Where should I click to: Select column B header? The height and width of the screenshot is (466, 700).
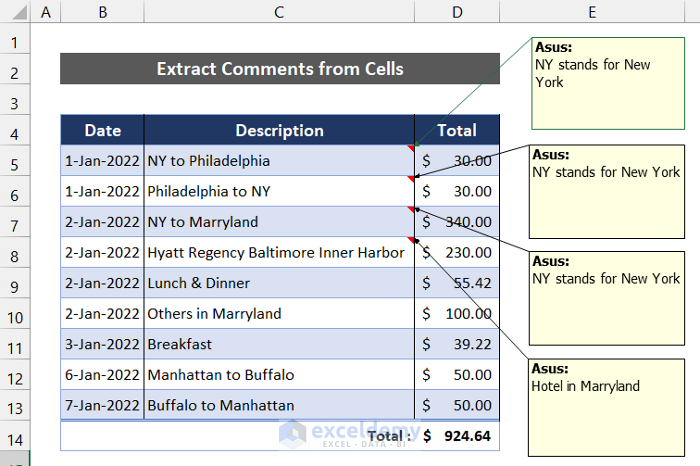click(103, 12)
